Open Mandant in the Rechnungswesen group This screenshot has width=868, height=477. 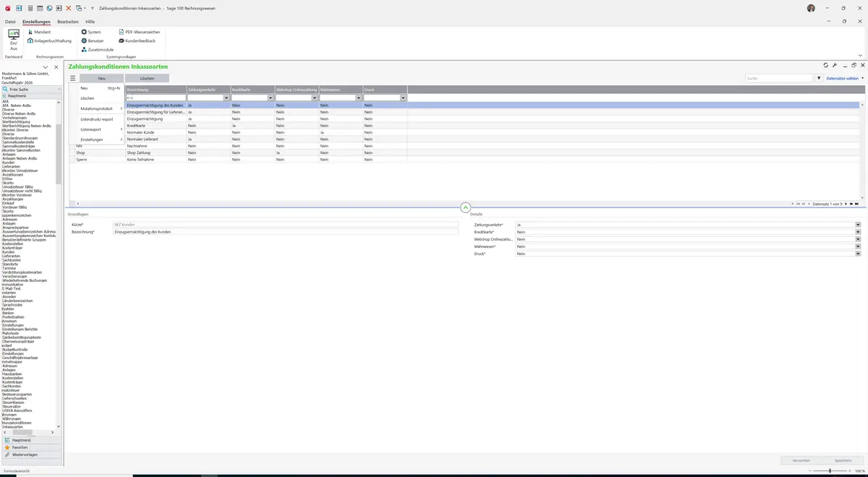(39, 32)
